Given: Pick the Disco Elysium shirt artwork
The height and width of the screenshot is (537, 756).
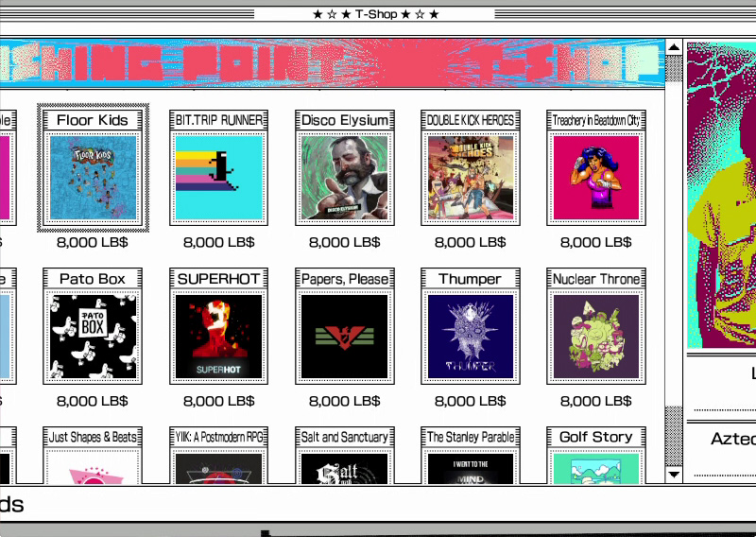Looking at the screenshot, I should [345, 178].
